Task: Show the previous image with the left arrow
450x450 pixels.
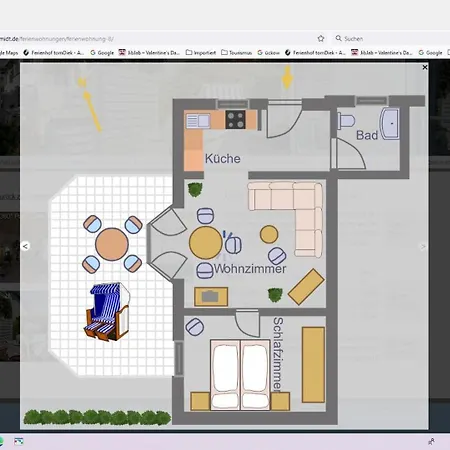Action: [x=25, y=246]
